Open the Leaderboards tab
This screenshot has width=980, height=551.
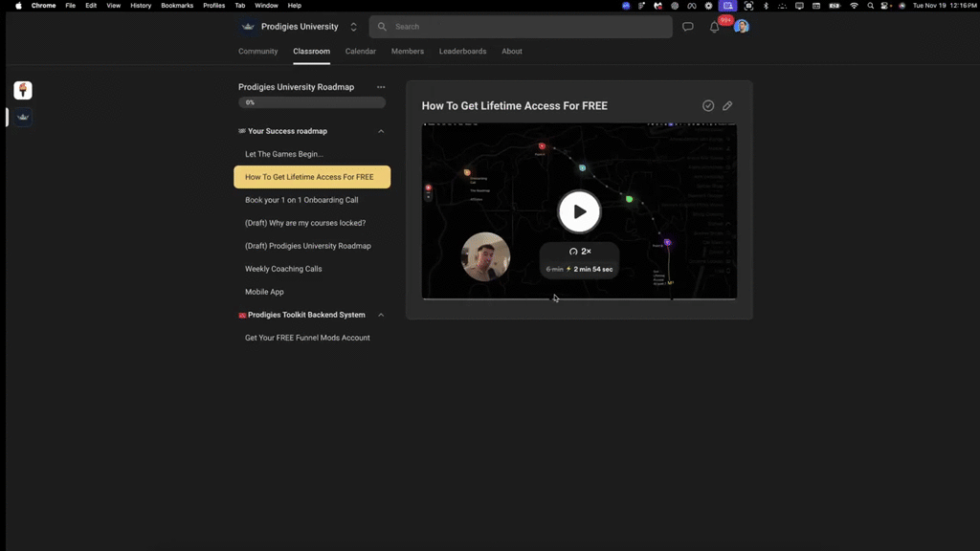[x=462, y=52]
